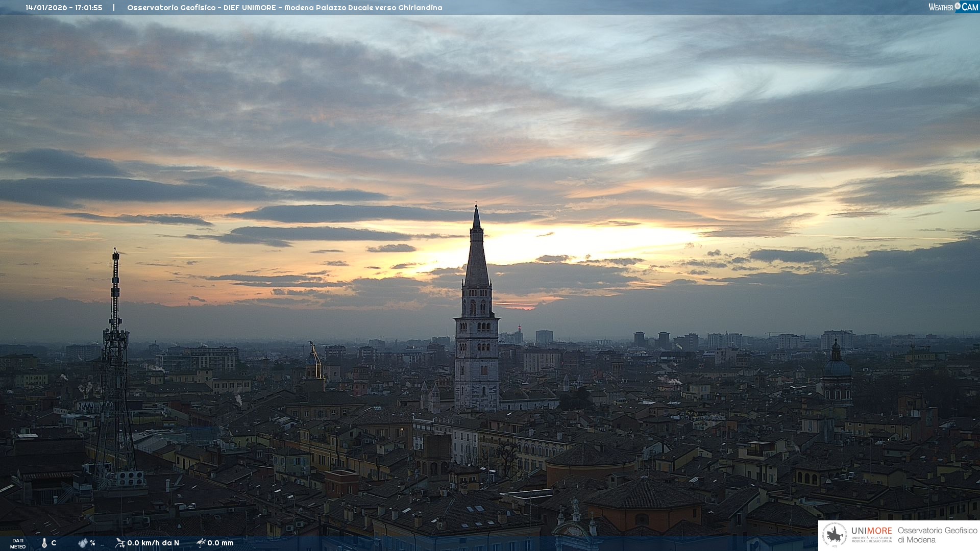Click the UNIMORE horseman seal emblem

(835, 535)
